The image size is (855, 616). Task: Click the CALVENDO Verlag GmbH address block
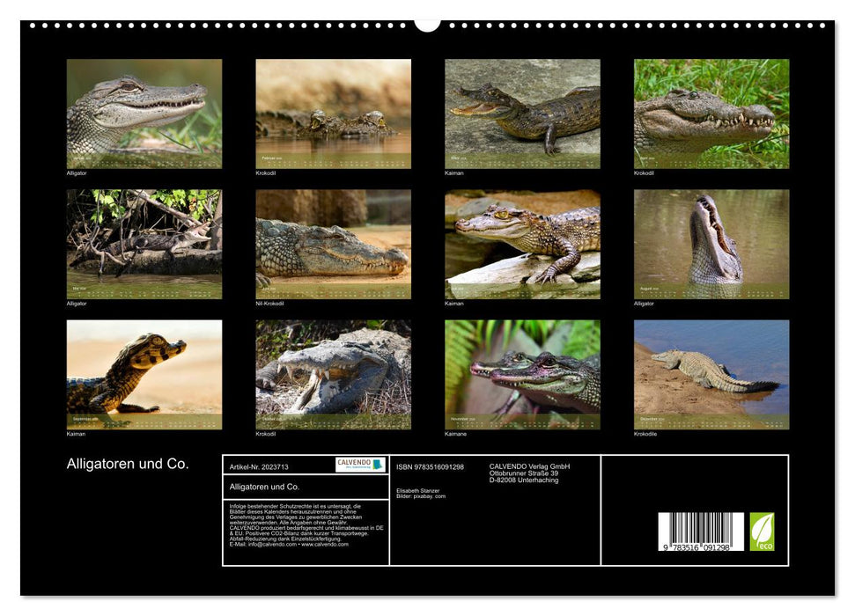click(529, 473)
